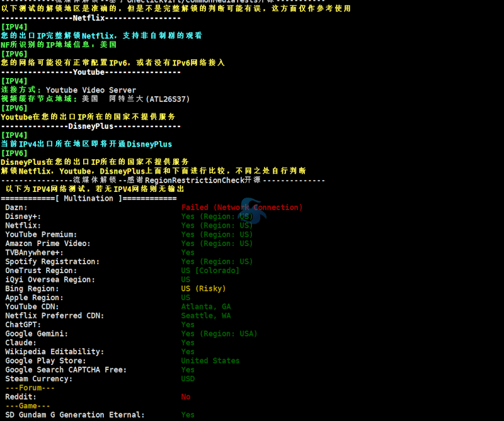Viewport: 504px width, 421px height.
Task: Click the 'USD' value
Action: [188, 379]
